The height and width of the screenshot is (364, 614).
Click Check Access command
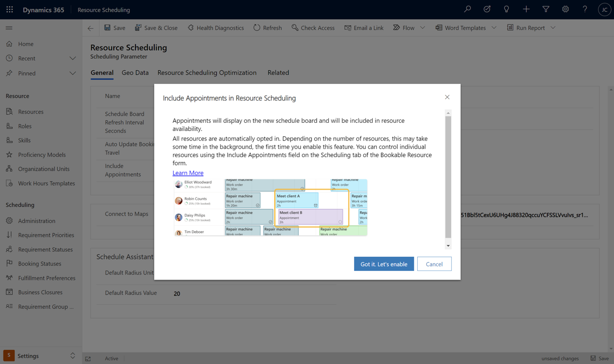tap(313, 28)
